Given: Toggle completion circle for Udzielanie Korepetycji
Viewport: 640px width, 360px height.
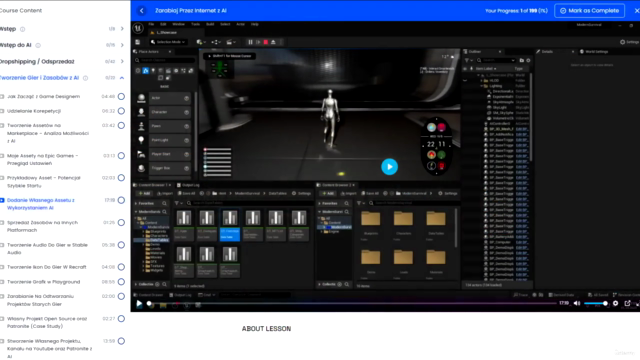Looking at the screenshot, I should pyautogui.click(x=121, y=111).
